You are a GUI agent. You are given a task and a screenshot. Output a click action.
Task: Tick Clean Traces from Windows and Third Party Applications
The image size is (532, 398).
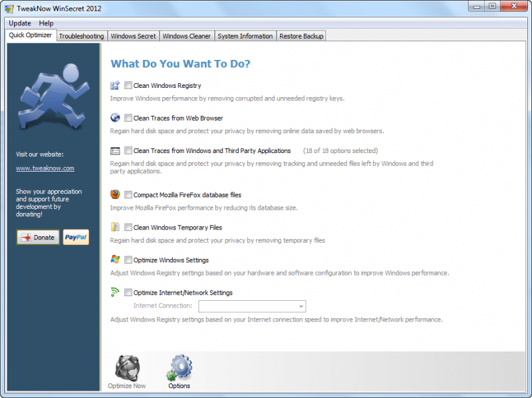pos(128,150)
